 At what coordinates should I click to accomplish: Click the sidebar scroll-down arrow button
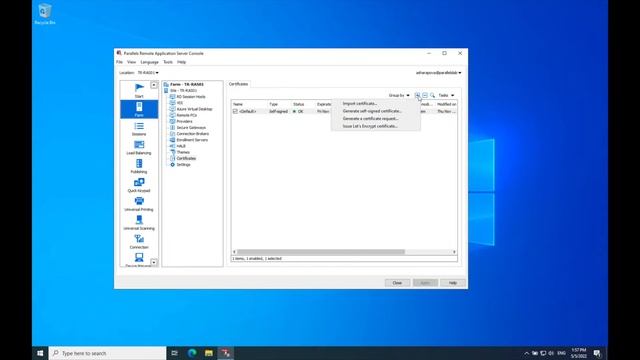pyautogui.click(x=154, y=262)
